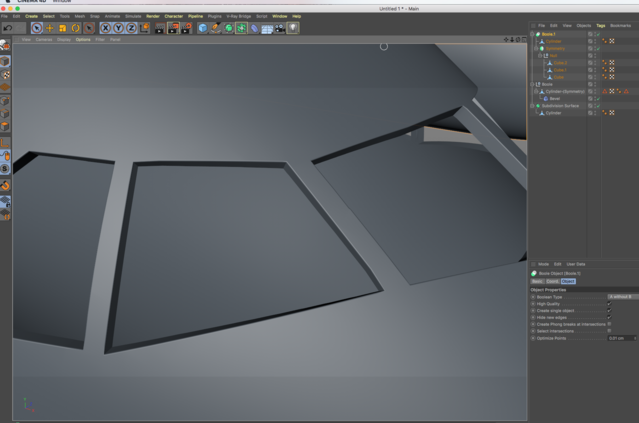The width and height of the screenshot is (639, 423).
Task: Open Tags menu in object manager
Action: (600, 25)
